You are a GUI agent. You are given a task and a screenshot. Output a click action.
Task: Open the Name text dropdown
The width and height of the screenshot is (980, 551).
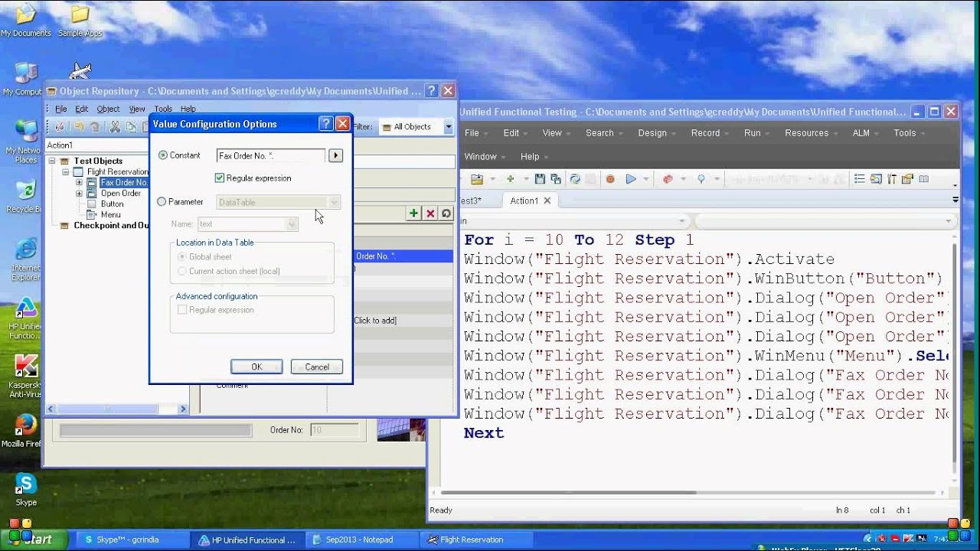pyautogui.click(x=291, y=224)
